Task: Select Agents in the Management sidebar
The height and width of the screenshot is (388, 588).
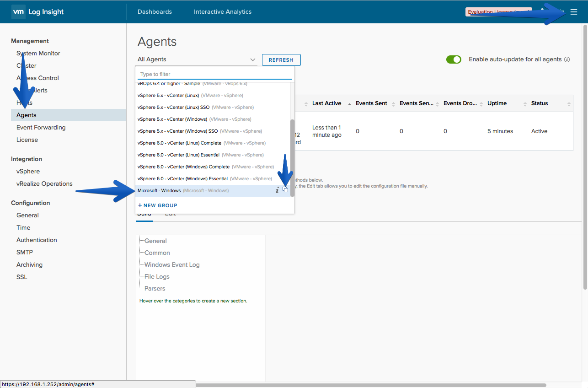Action: pos(69,115)
